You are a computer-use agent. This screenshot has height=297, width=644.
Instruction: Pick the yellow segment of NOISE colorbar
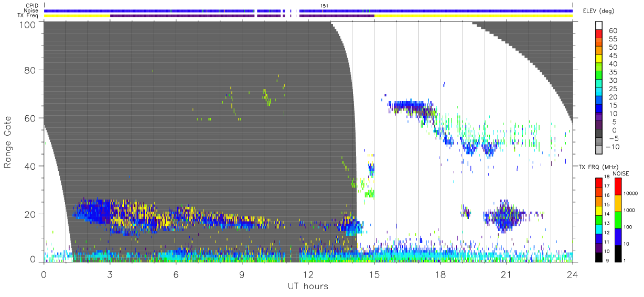click(x=618, y=203)
